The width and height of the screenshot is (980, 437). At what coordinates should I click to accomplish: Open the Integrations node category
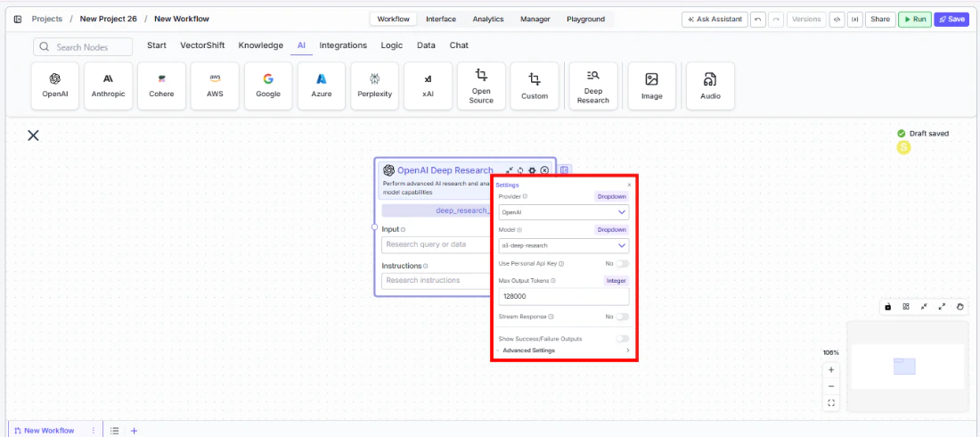[x=343, y=45]
